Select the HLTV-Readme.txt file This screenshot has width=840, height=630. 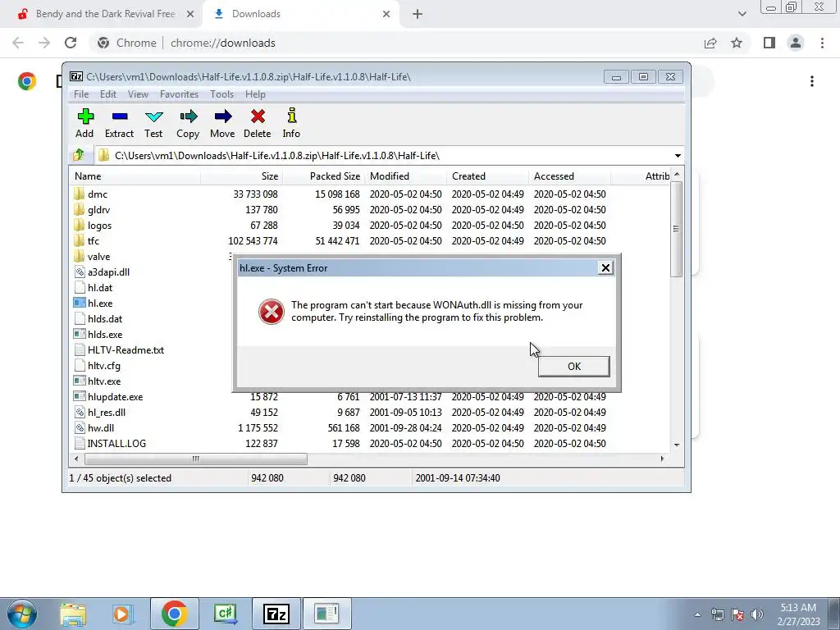[x=118, y=349]
